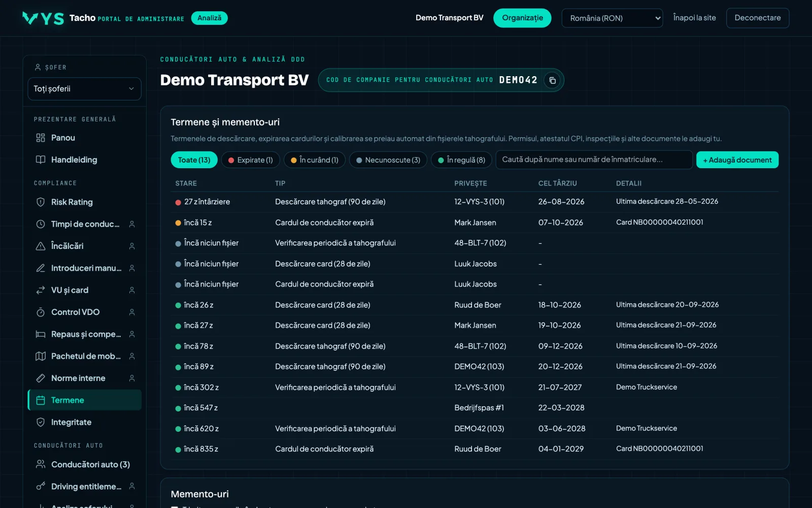Screen dimensions: 812x508
Task: Follow Înapoi la site link
Action: click(694, 18)
